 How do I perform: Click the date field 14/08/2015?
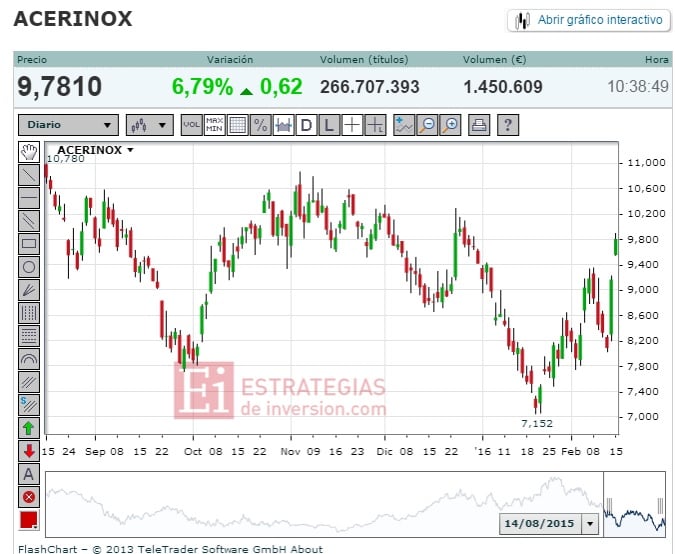click(540, 524)
